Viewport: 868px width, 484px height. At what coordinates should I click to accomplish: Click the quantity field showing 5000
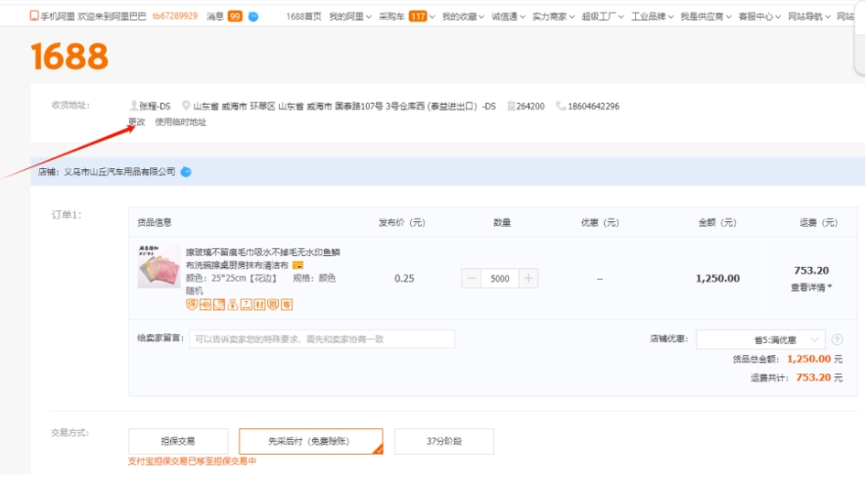tap(500, 279)
